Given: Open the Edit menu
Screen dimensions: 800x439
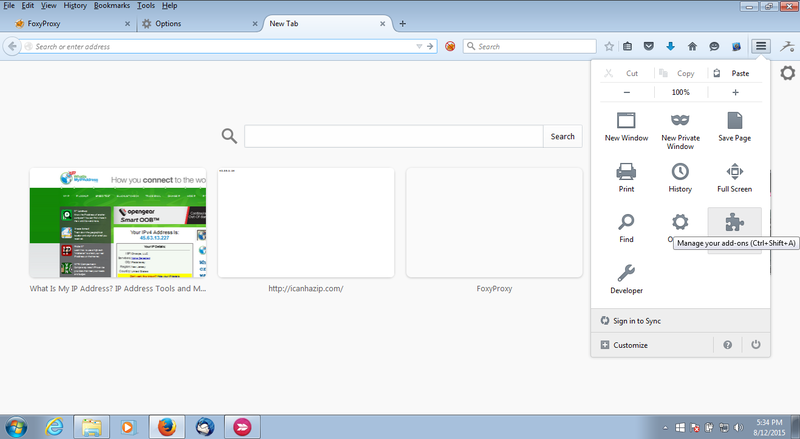Looking at the screenshot, I should point(28,6).
